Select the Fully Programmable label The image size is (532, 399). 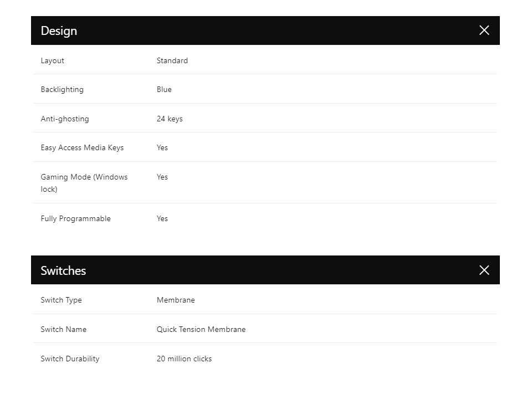[x=75, y=218]
